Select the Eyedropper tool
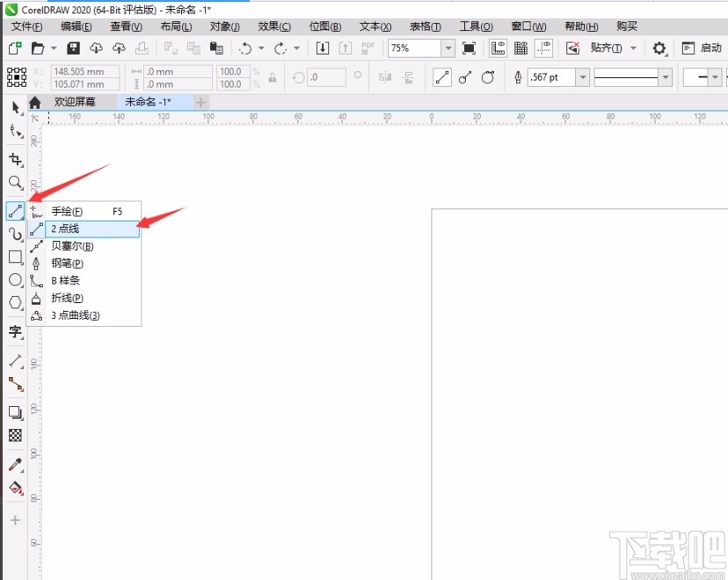728x580 pixels. pyautogui.click(x=15, y=464)
